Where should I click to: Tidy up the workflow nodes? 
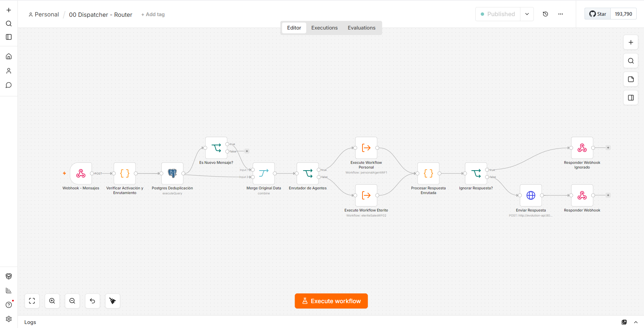[113, 301]
